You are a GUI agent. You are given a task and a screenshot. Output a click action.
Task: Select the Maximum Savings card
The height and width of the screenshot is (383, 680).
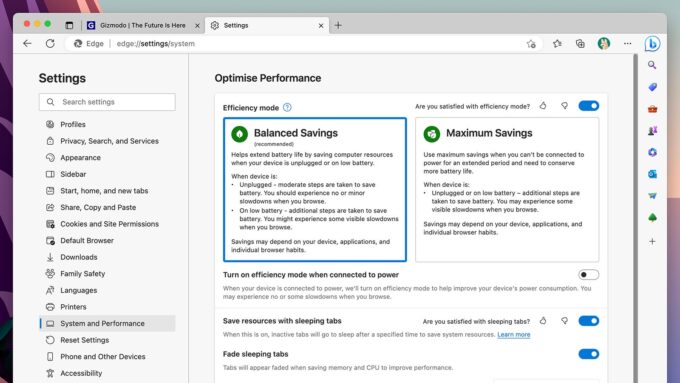[x=507, y=190]
